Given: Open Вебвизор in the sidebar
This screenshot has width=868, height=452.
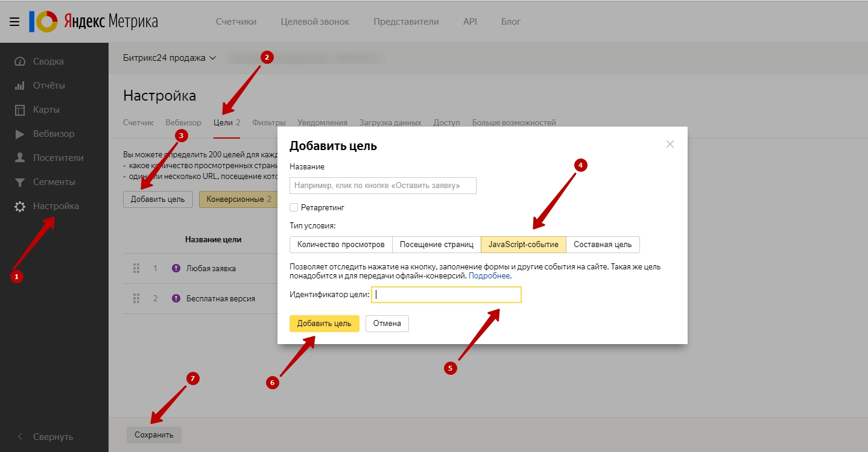Looking at the screenshot, I should click(x=44, y=134).
